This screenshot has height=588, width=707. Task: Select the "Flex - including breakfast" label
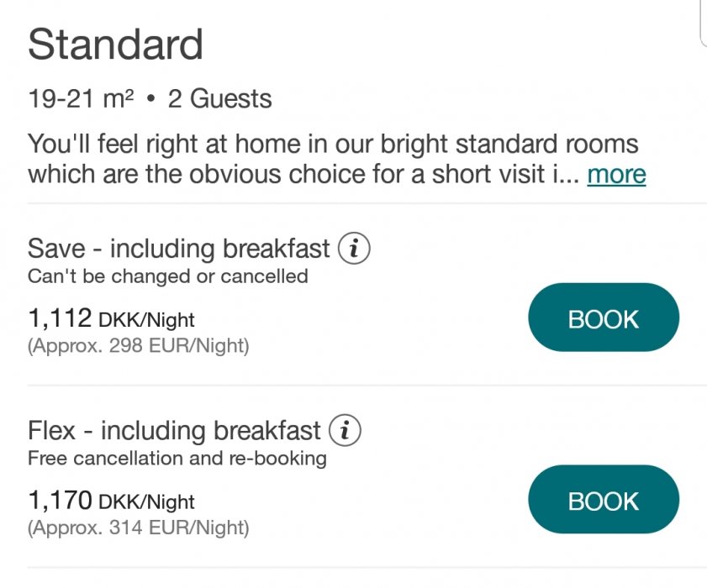tap(174, 431)
